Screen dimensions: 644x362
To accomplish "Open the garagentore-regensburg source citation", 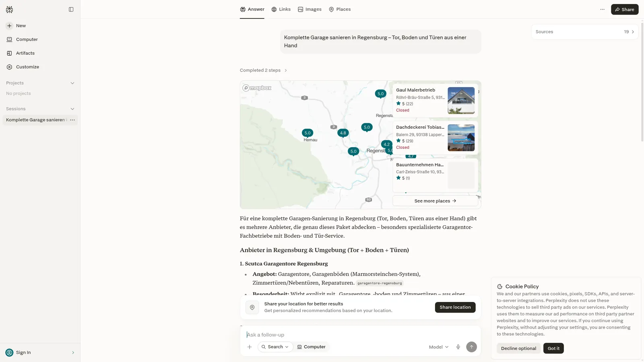I will click(380, 283).
